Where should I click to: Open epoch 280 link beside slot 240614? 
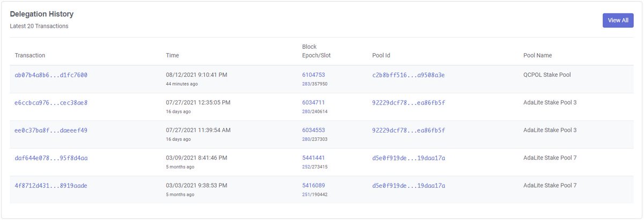(x=306, y=112)
